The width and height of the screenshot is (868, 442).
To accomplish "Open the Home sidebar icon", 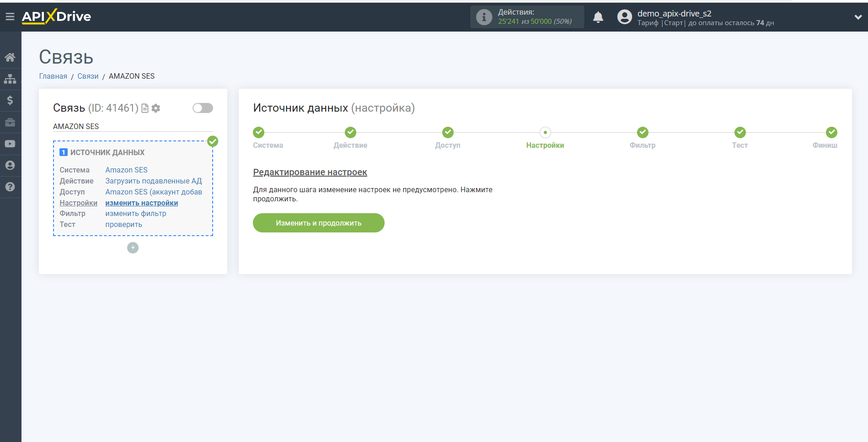I will click(x=10, y=57).
